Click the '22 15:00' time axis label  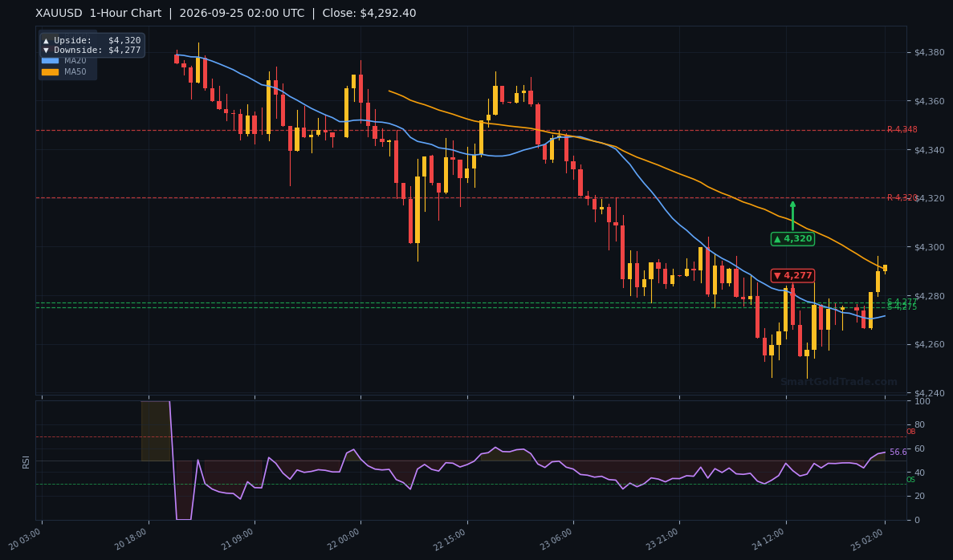tap(450, 538)
